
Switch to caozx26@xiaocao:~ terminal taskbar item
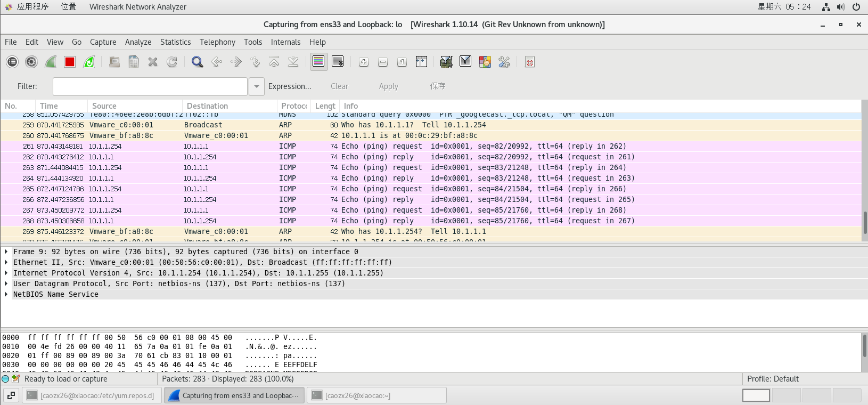click(377, 395)
